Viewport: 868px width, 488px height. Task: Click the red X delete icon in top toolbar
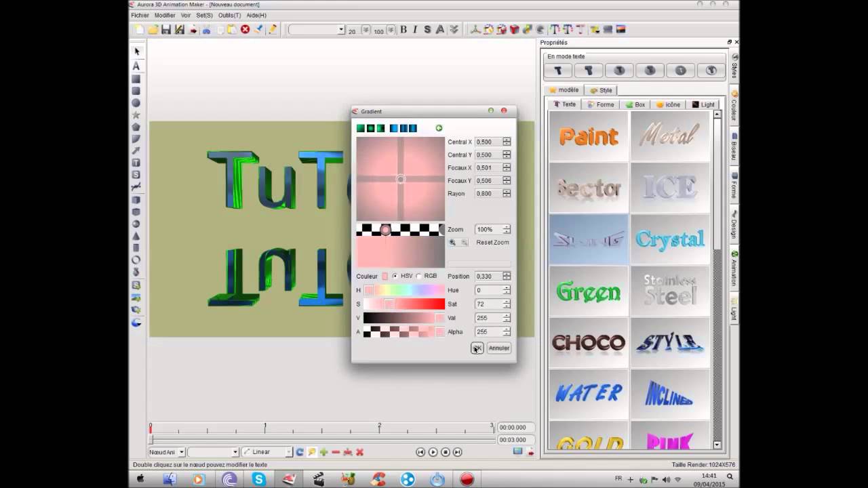(245, 30)
